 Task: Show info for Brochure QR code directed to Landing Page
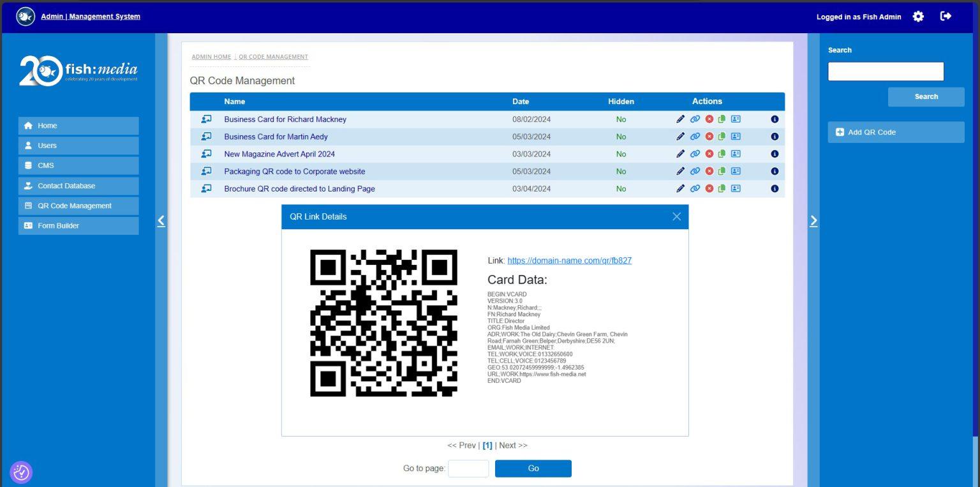[775, 188]
